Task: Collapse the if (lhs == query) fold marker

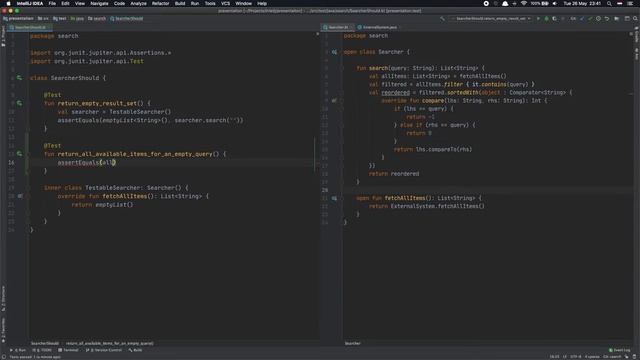Action: (342, 109)
